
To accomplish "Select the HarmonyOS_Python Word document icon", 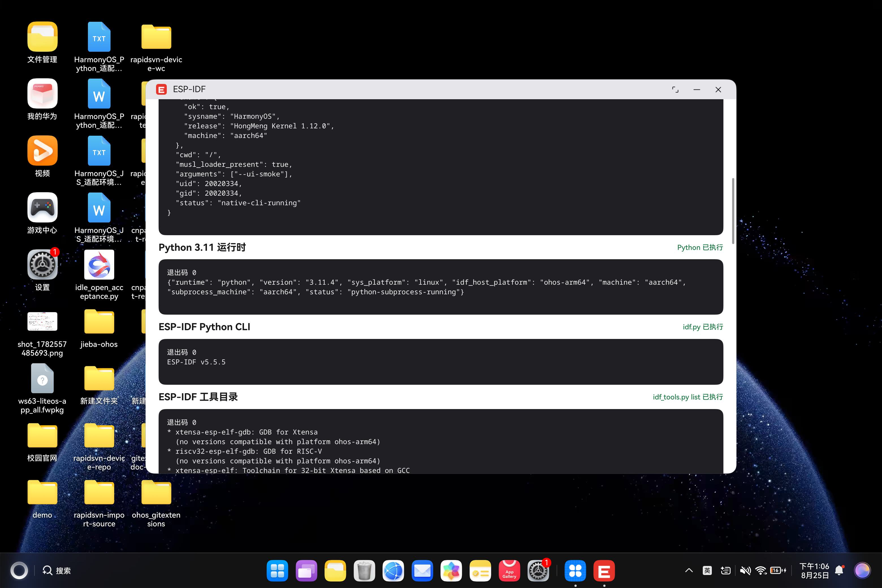I will 99,93.
